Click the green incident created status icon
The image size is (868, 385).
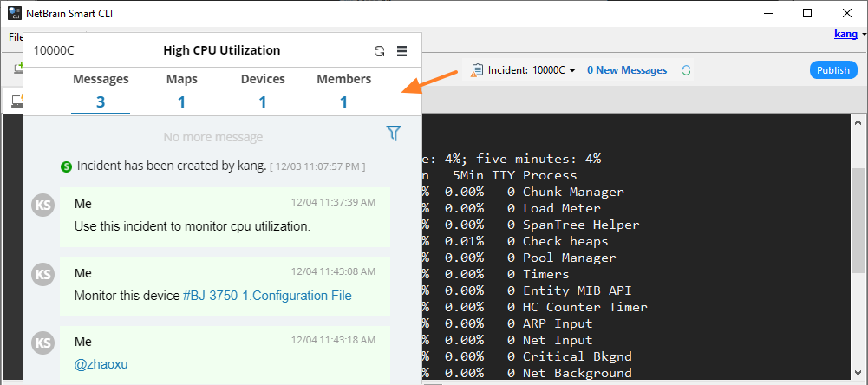click(67, 166)
